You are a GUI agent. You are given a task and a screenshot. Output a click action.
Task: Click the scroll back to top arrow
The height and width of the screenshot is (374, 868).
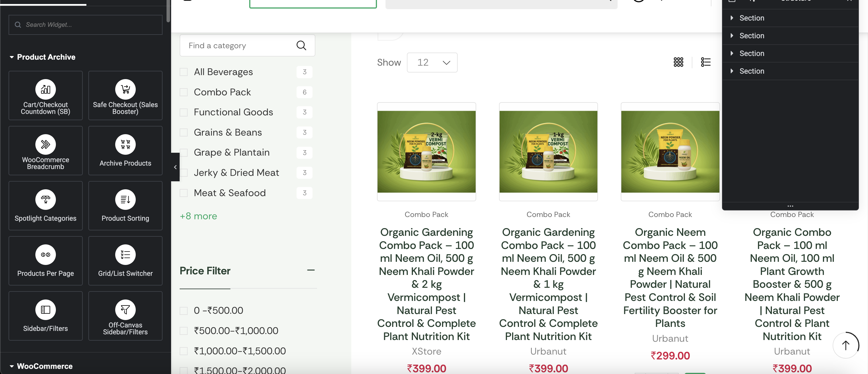tap(845, 345)
